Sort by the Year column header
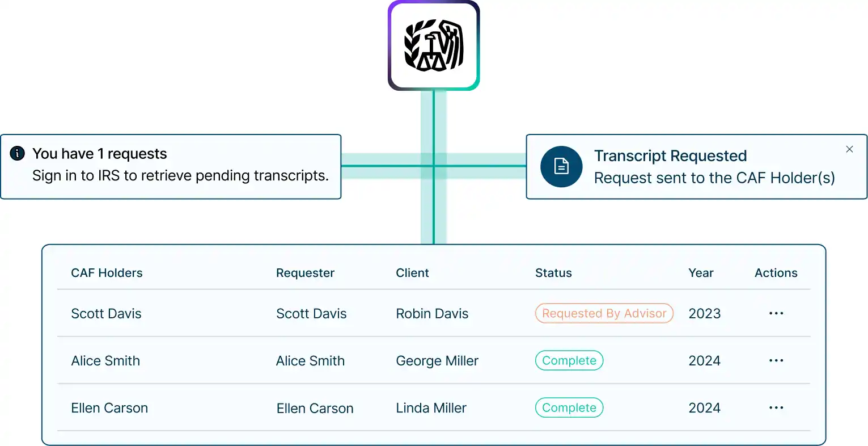Viewport: 868px width, 446px height. coord(701,273)
